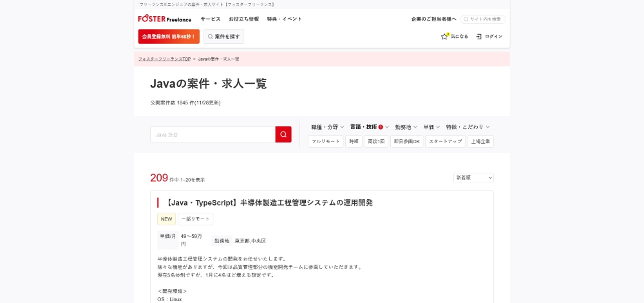Open 半導体製造工程管理システム job title

[269, 202]
